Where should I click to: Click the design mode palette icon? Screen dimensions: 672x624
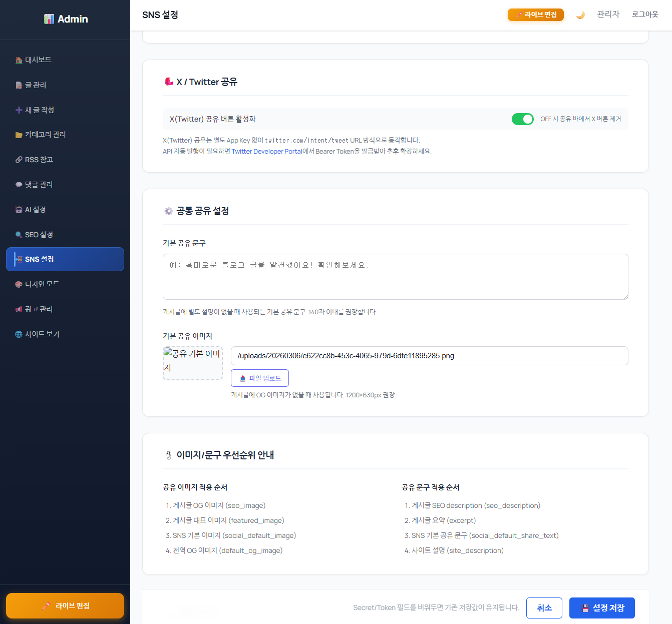(19, 284)
